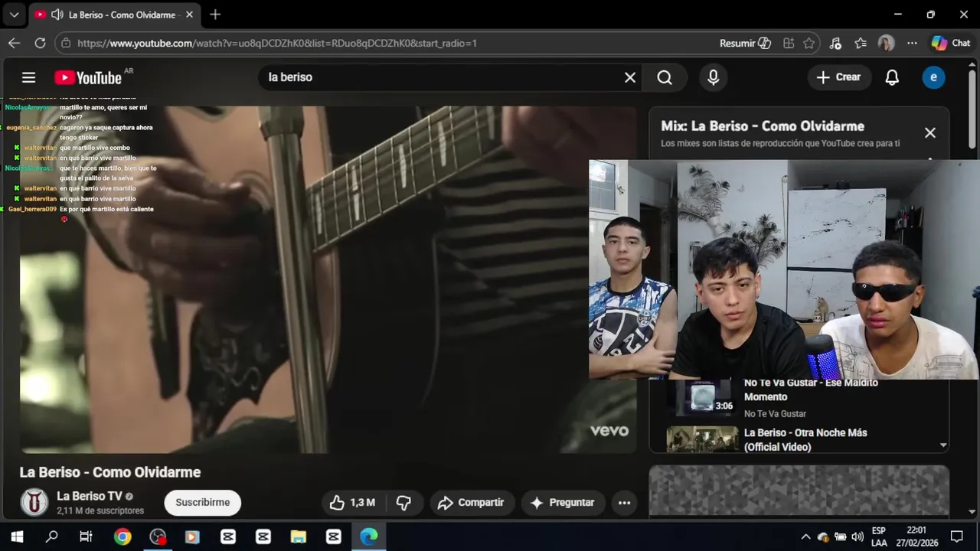The height and width of the screenshot is (551, 980).
Task: Open the cloud sync tray icon
Action: (823, 536)
